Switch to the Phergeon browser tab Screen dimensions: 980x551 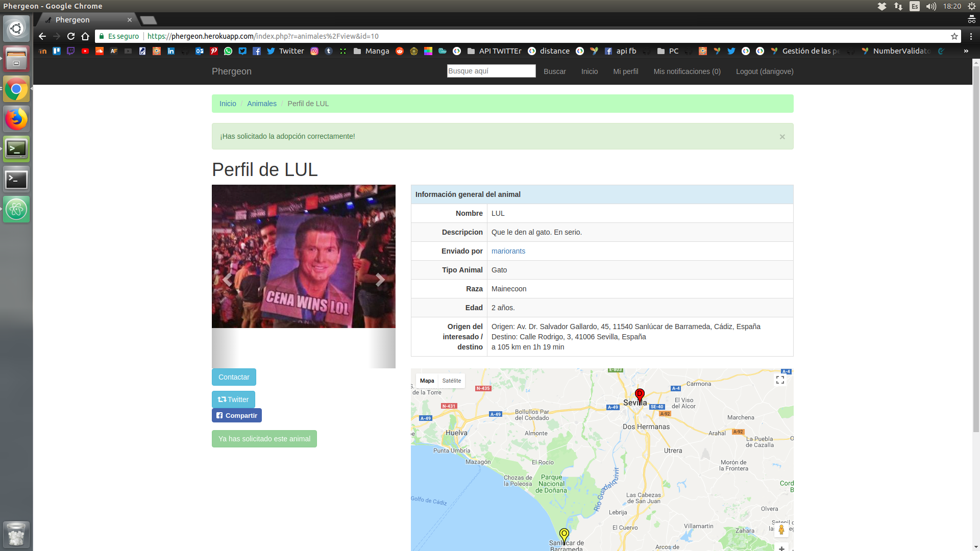[87, 20]
